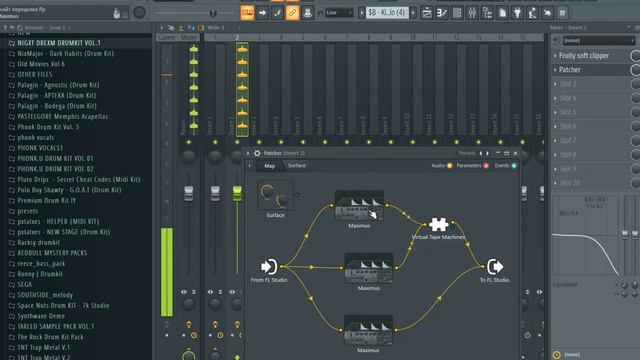Screen dimensions: 640x360
Task: Expand Slot 4 menu arrow
Action: pos(555,98)
